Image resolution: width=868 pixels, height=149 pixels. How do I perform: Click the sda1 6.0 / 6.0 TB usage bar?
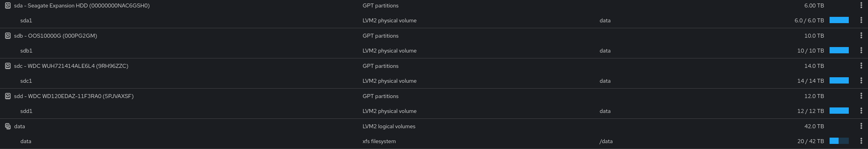pos(839,20)
